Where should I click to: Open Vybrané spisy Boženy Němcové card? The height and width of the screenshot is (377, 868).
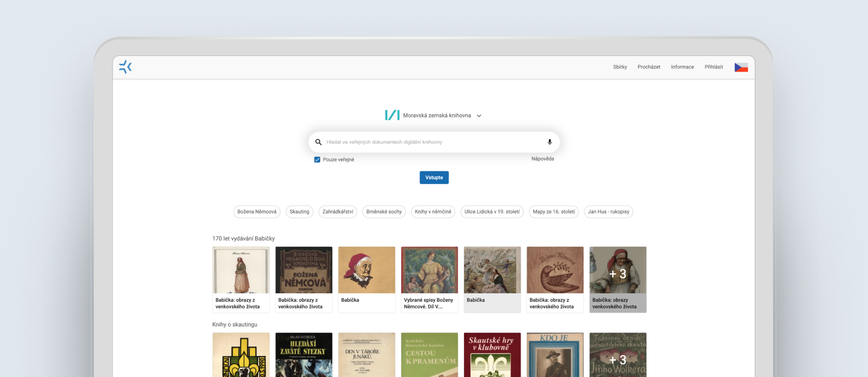click(x=430, y=279)
